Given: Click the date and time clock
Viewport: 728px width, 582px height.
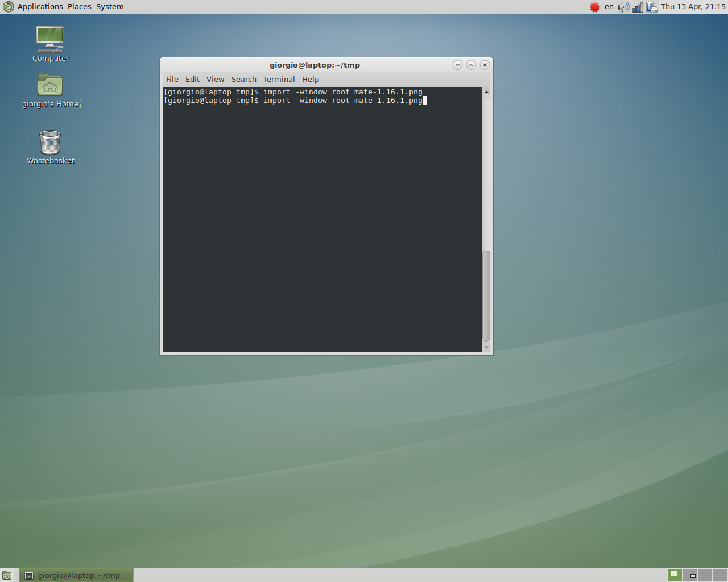Looking at the screenshot, I should click(693, 7).
